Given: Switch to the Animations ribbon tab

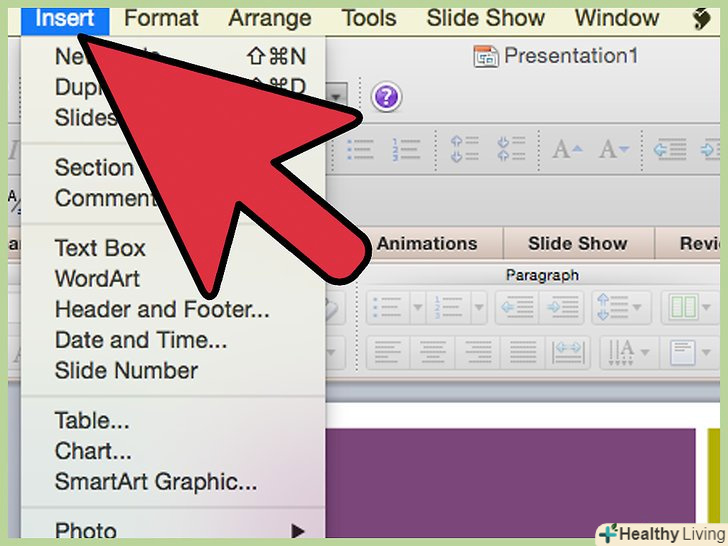Looking at the screenshot, I should 427,243.
